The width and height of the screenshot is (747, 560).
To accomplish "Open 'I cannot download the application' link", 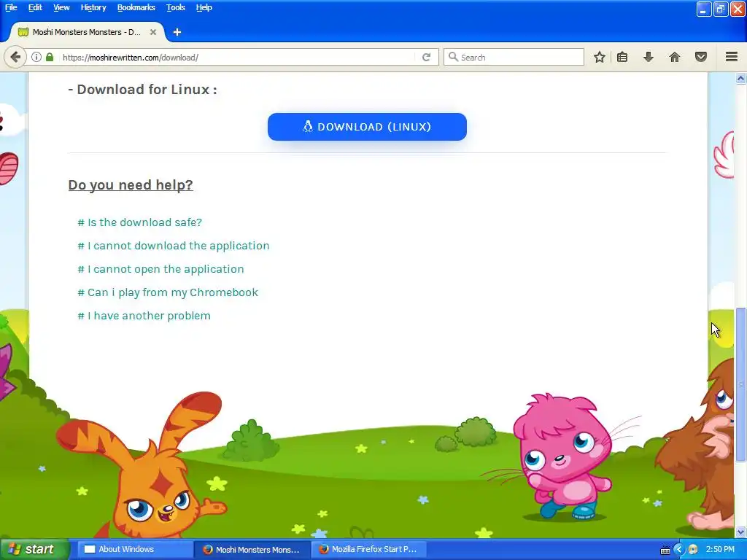I will click(x=174, y=246).
